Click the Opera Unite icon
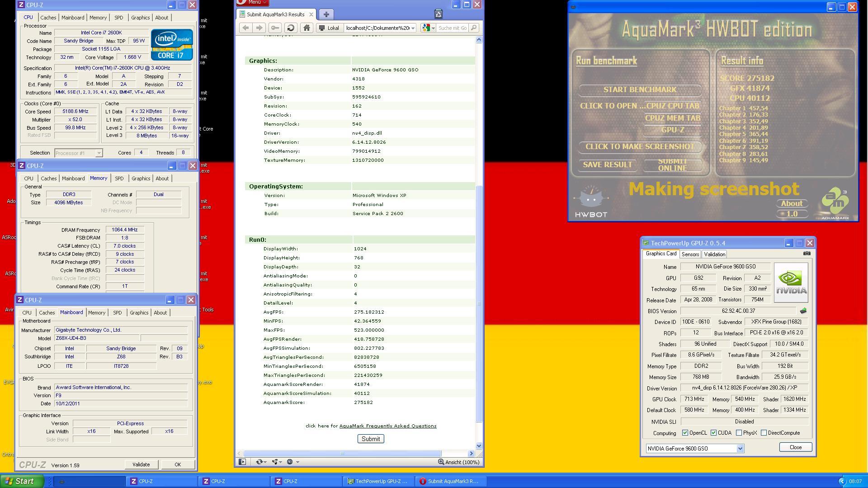This screenshot has height=488, width=868. click(274, 462)
